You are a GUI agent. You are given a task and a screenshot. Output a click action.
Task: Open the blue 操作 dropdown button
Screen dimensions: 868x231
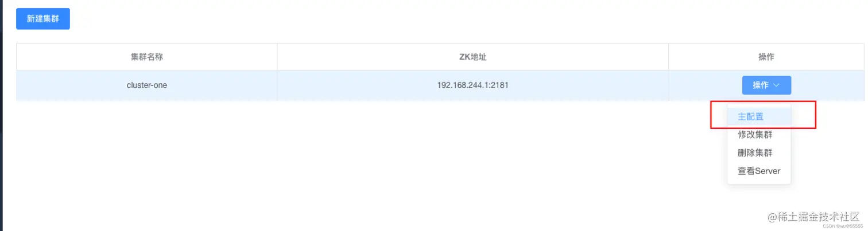click(x=766, y=85)
